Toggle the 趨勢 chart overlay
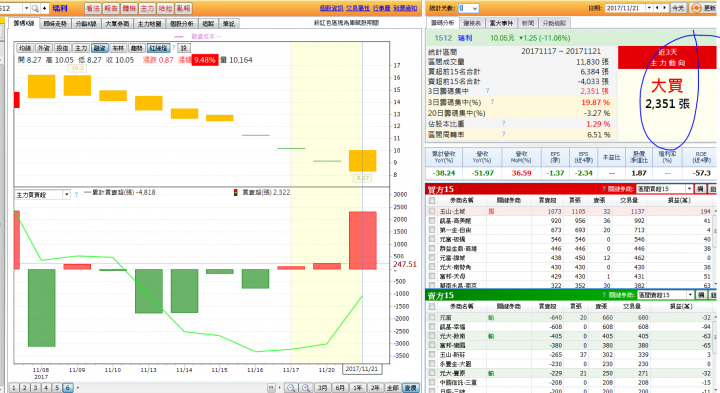 click(137, 48)
